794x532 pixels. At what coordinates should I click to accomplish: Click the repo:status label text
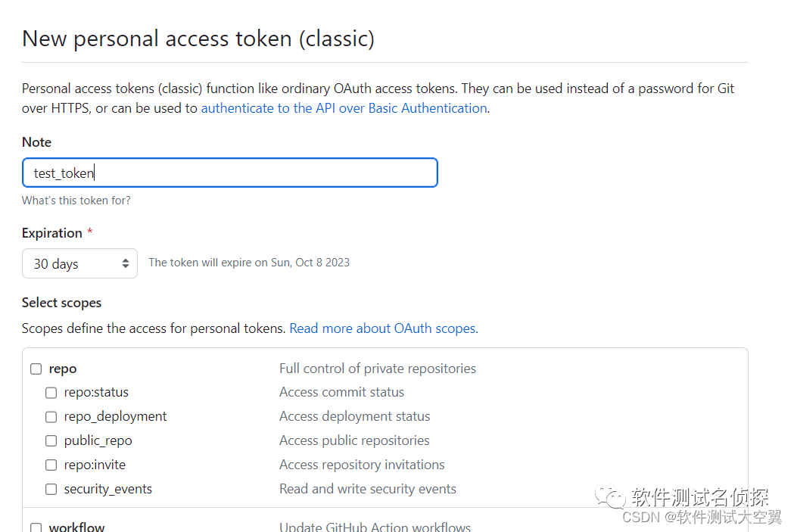(96, 392)
